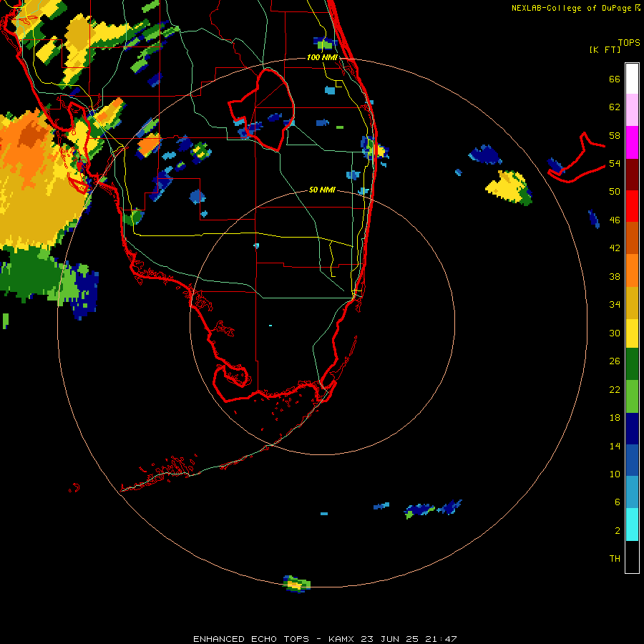Select the white swatch in the legend
Image resolution: width=644 pixels, height=644 pixels.
(632, 79)
